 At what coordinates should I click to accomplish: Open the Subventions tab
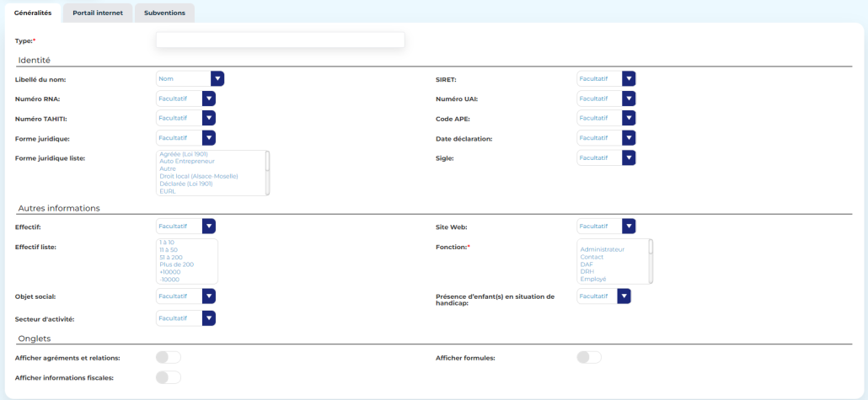pyautogui.click(x=164, y=13)
